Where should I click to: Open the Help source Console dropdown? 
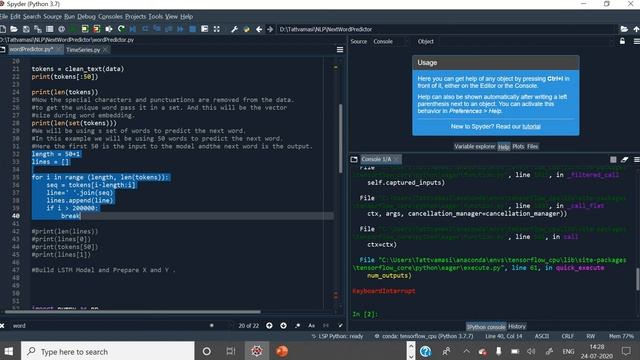pyautogui.click(x=389, y=42)
